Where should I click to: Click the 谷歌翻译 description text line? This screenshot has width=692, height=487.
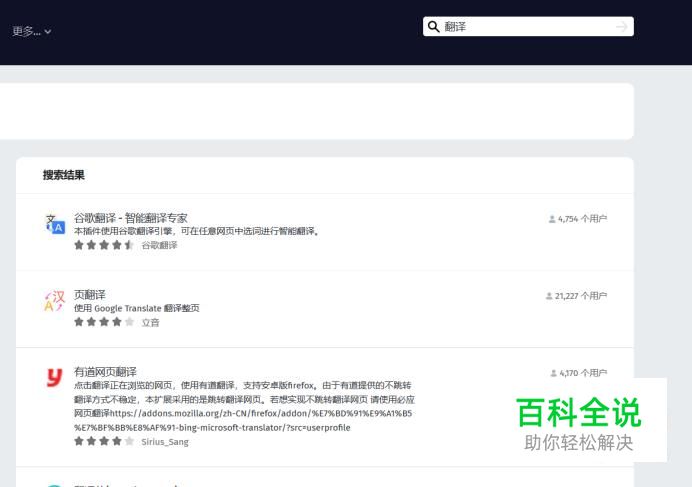click(x=197, y=231)
